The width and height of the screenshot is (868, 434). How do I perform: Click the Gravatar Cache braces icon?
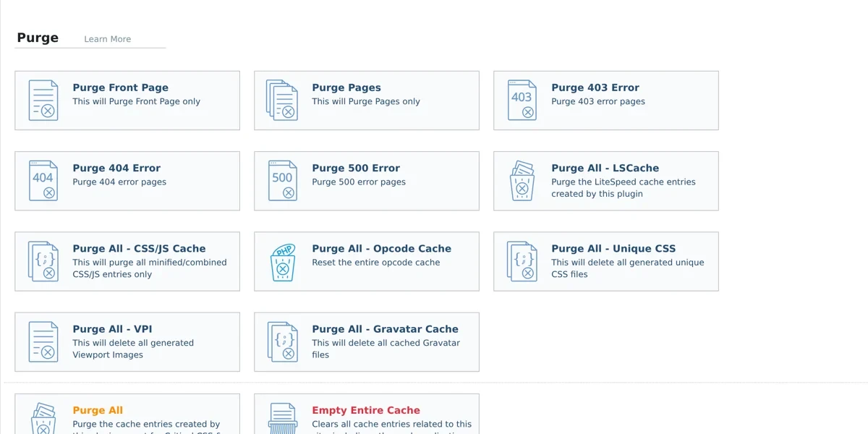click(x=283, y=341)
